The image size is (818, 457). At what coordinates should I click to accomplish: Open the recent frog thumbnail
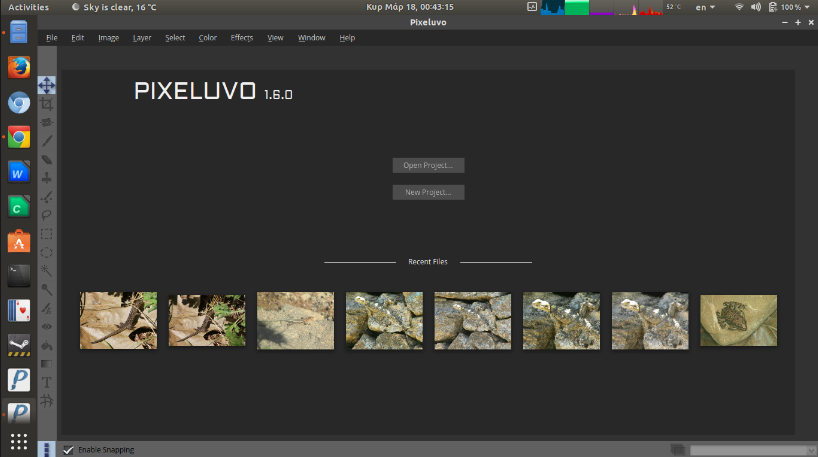tap(738, 320)
